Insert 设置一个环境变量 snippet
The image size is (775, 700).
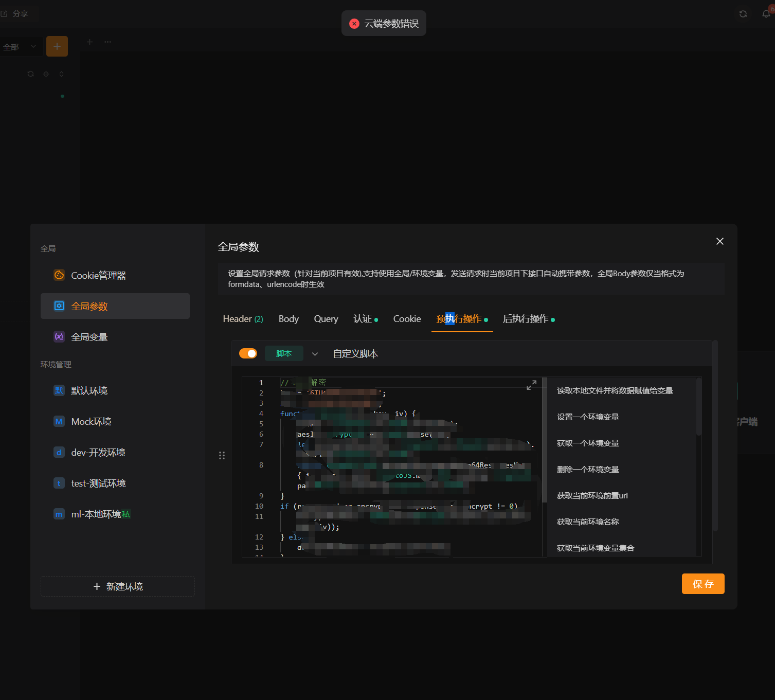coord(588,417)
